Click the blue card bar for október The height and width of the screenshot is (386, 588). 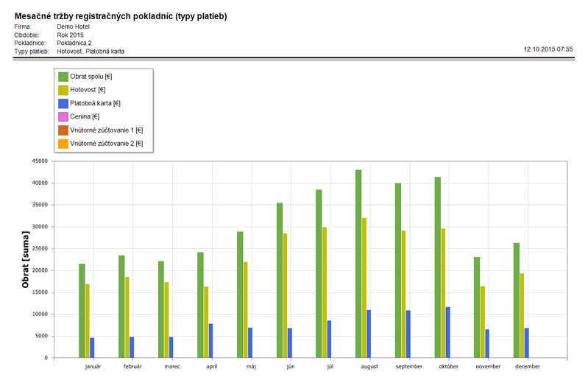[448, 332]
